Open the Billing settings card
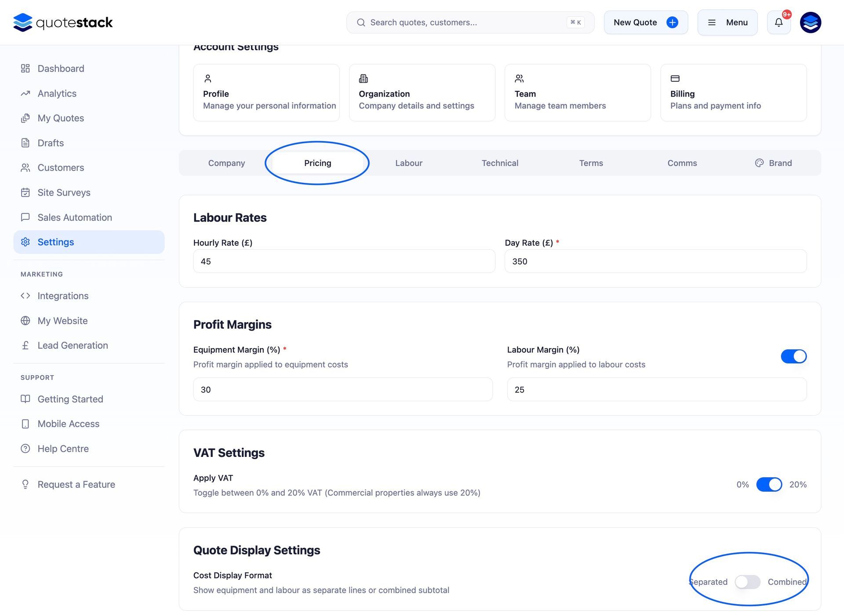Viewport: 844px width, 616px height. 733,93
